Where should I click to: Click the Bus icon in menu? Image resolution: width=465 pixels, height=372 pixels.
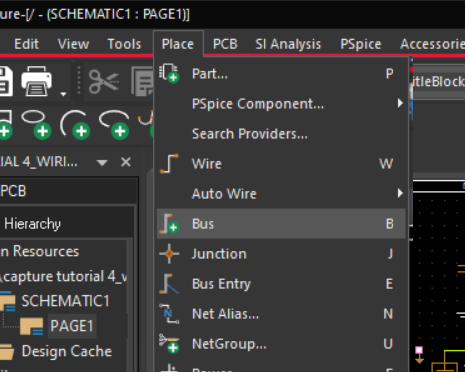(x=169, y=223)
